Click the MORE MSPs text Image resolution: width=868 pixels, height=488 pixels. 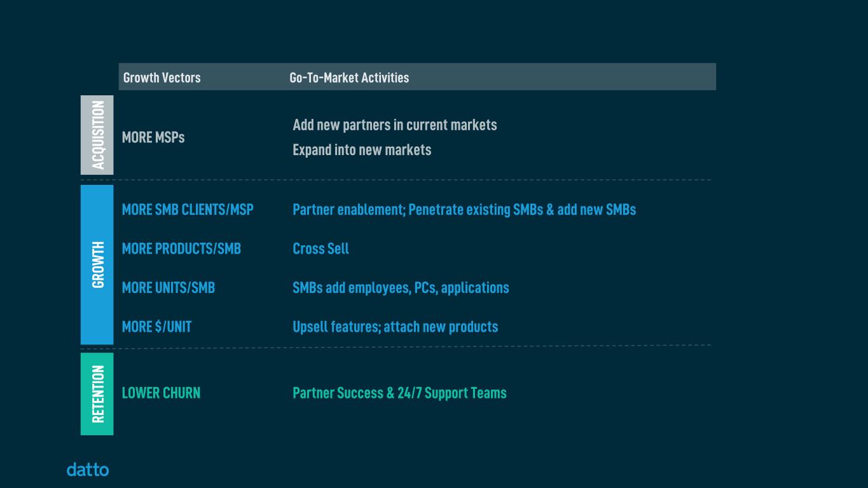[x=153, y=137]
